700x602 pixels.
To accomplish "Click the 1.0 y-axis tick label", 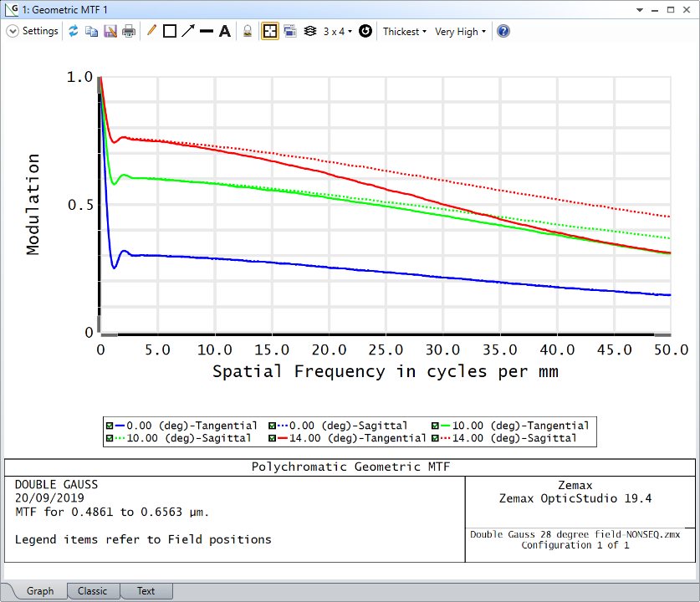I will point(79,77).
